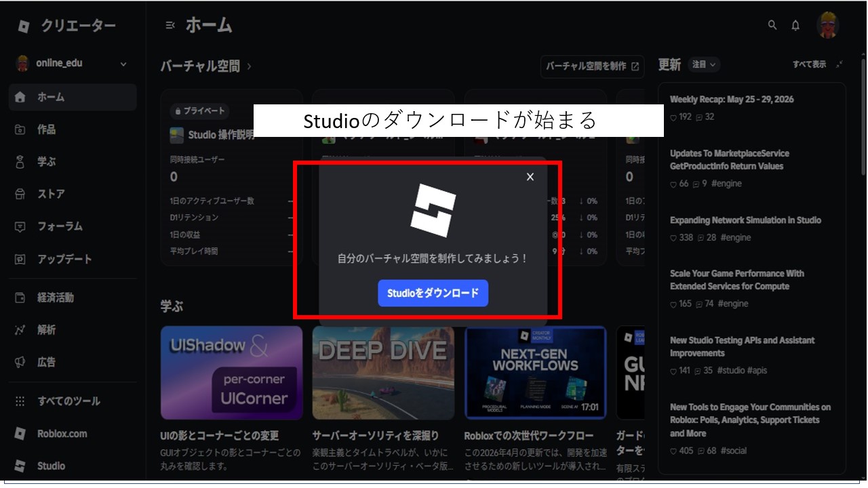Open the バーチャル空間 section heading

click(206, 66)
